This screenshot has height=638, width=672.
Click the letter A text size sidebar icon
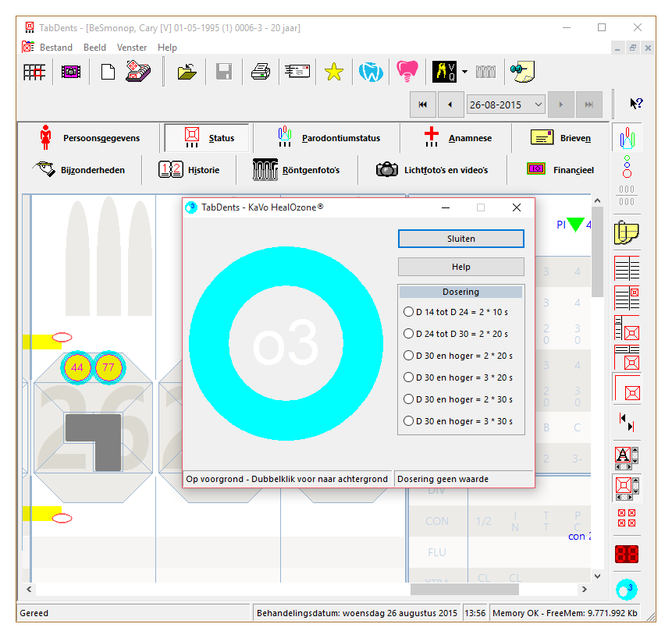pyautogui.click(x=627, y=458)
